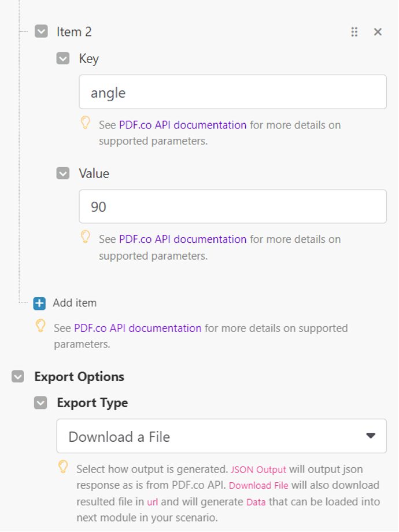
Task: Open the Export Type dropdown showing Download a File
Action: (x=221, y=436)
